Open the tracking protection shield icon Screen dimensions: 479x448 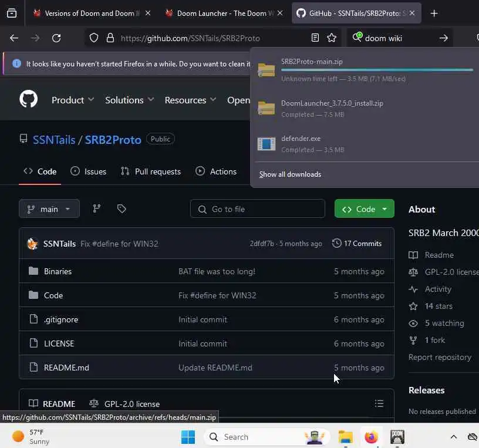coord(94,38)
